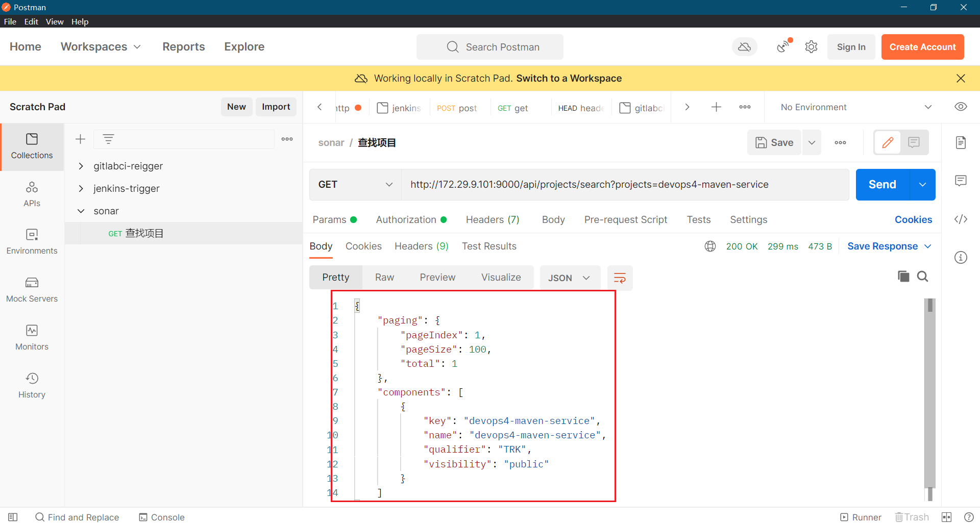Close the Scratch Pad yellow banner
980x523 pixels.
961,78
